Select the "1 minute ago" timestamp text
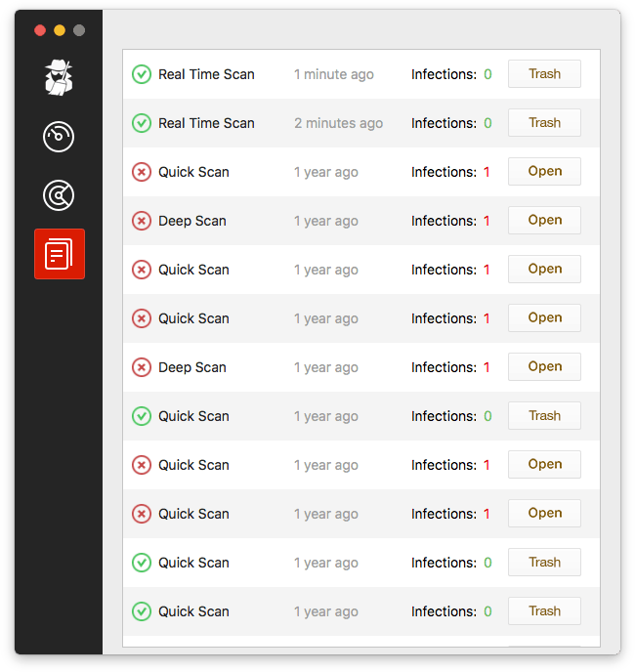Image resolution: width=635 pixels, height=672 pixels. click(x=333, y=74)
